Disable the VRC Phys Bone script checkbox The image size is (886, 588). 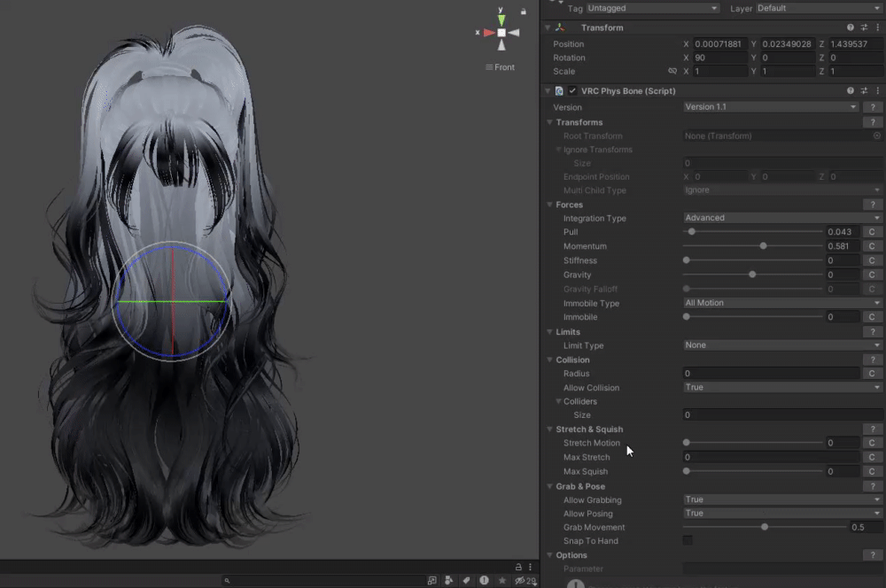click(x=572, y=91)
